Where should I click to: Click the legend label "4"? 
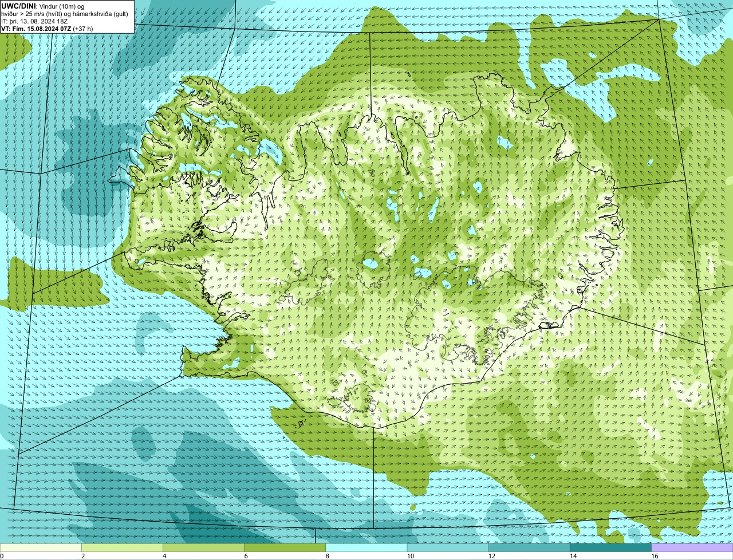point(164,556)
